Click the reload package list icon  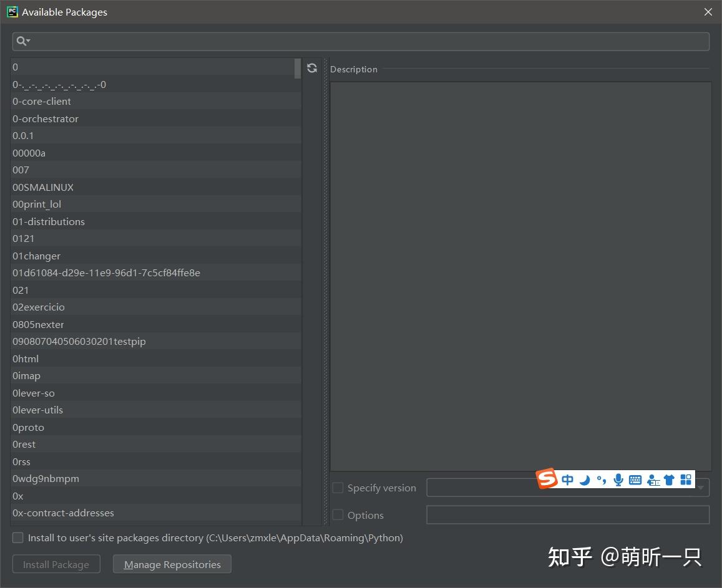(312, 68)
